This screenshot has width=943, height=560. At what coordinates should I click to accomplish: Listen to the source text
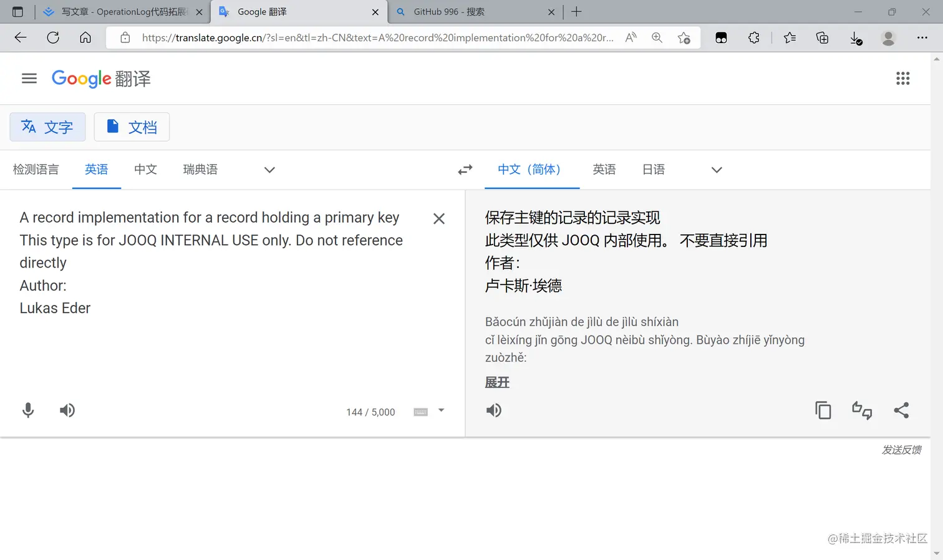pos(67,410)
